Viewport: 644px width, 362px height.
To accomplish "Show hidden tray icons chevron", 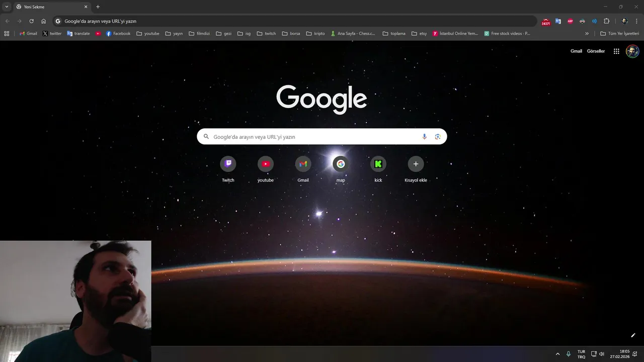I will tap(557, 354).
